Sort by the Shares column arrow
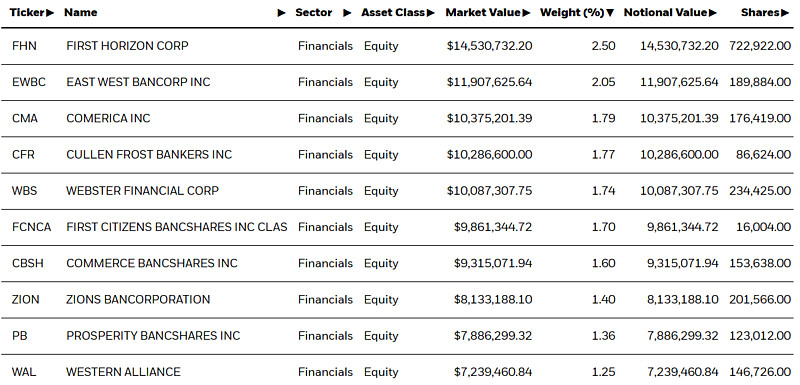The width and height of the screenshot is (800, 385). click(x=785, y=13)
